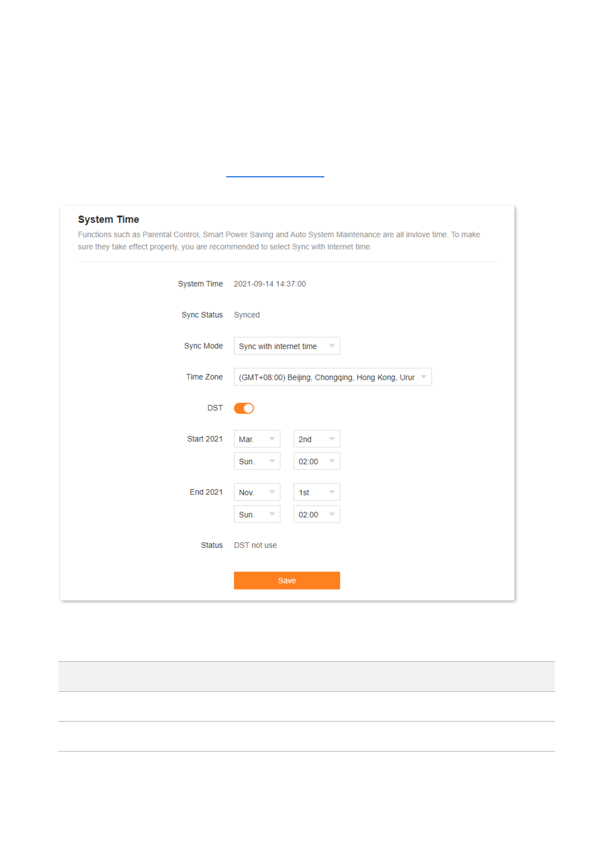Open the Start week dropdown showing 2nd

click(317, 439)
